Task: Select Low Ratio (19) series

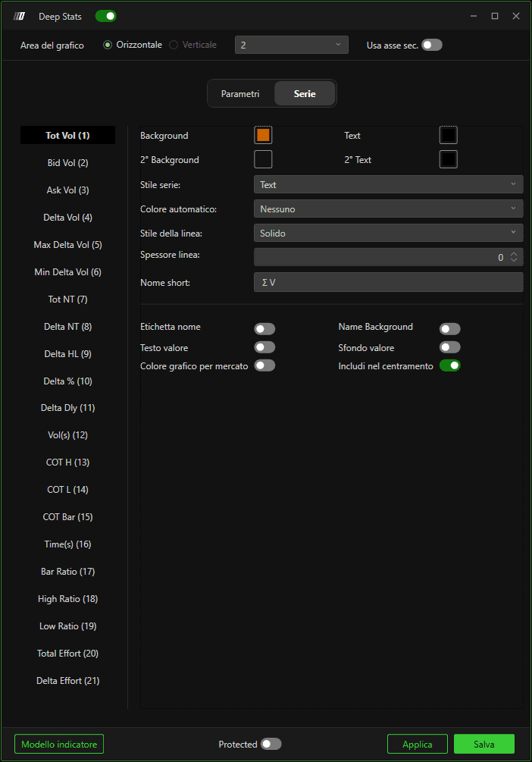Action: pyautogui.click(x=67, y=626)
